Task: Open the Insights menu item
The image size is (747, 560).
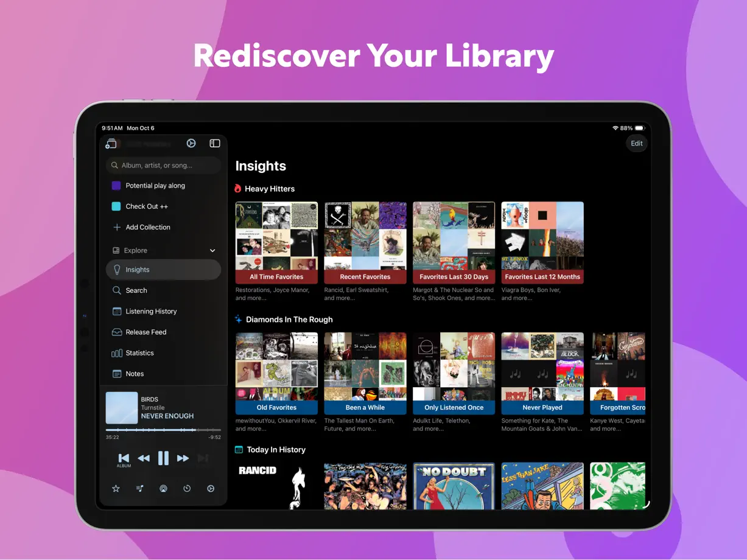Action: click(163, 270)
